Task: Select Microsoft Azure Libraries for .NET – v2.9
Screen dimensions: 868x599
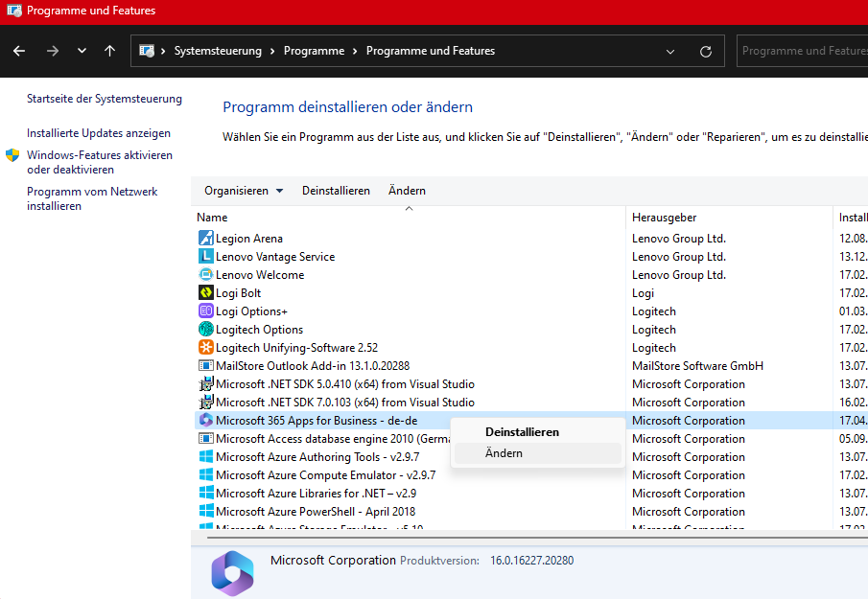Action: click(x=317, y=494)
